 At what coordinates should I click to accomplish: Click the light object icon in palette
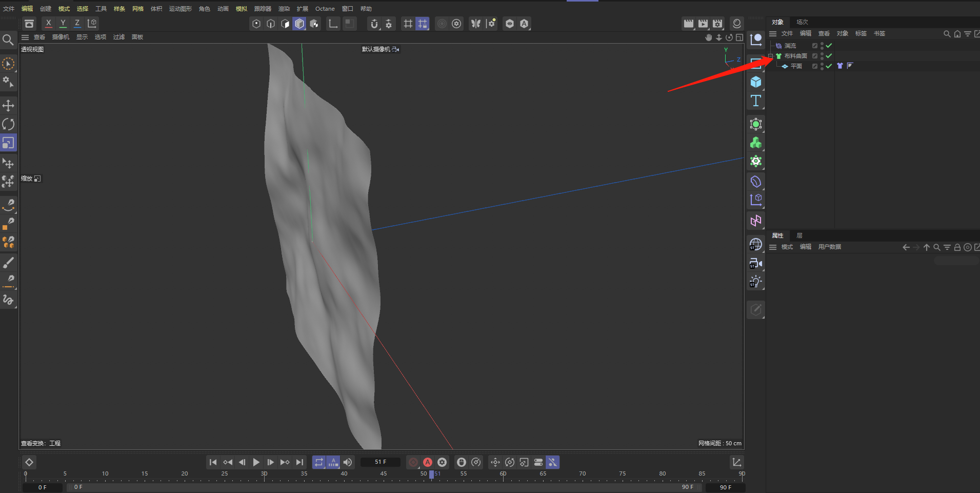pos(755,282)
